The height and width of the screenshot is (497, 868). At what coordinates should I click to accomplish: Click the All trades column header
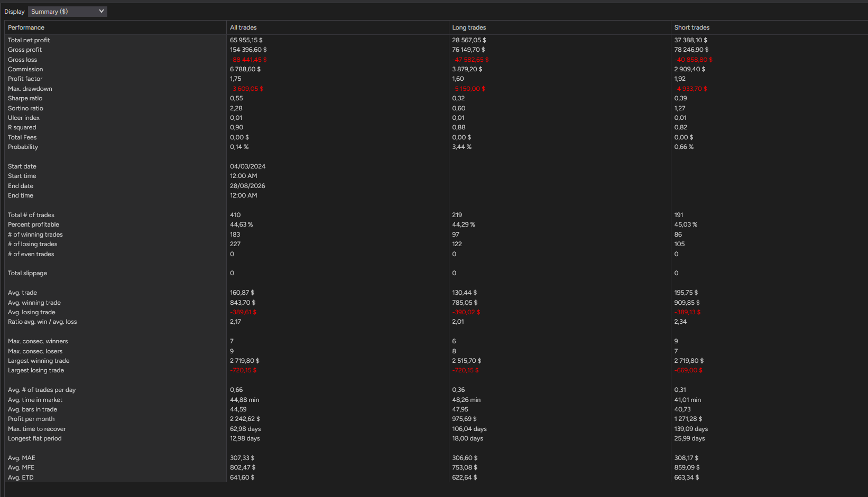click(243, 27)
